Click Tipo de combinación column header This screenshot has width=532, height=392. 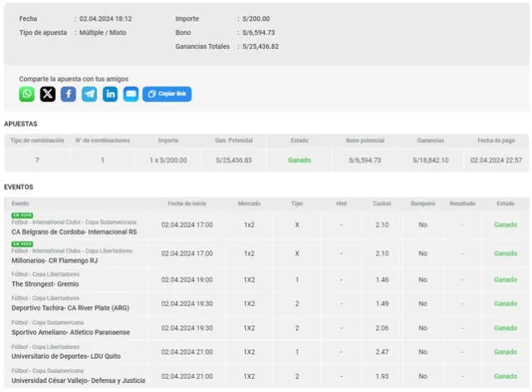tap(37, 140)
